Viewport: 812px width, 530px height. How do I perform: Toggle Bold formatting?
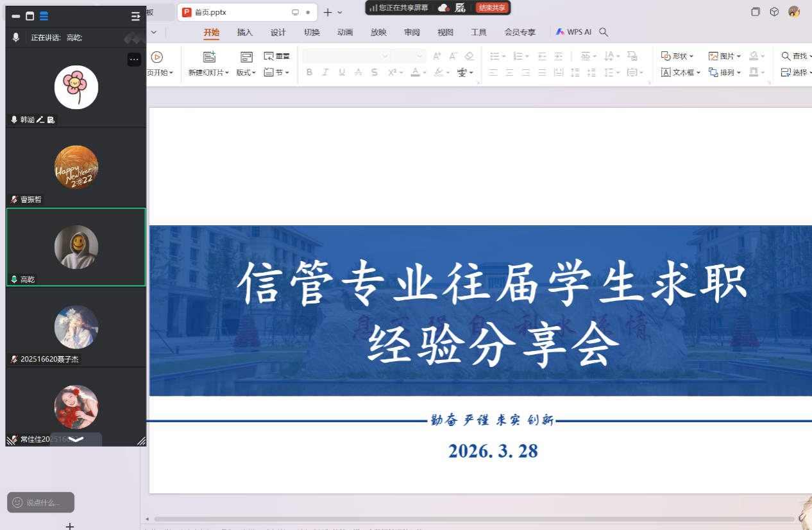coord(309,73)
